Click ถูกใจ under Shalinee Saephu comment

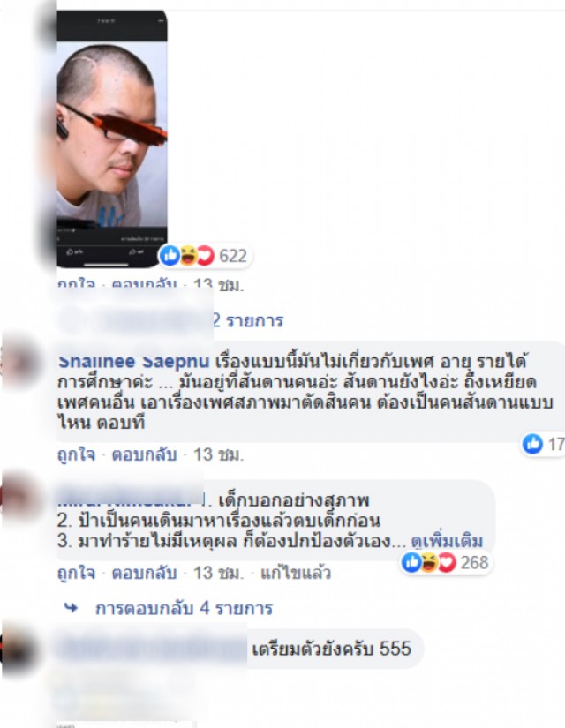tap(76, 454)
